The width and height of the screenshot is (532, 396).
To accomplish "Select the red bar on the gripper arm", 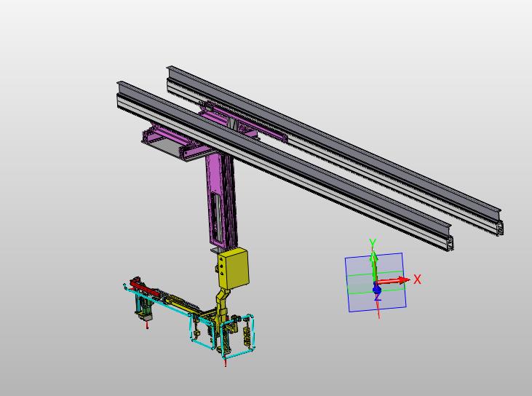I will pos(145,288).
